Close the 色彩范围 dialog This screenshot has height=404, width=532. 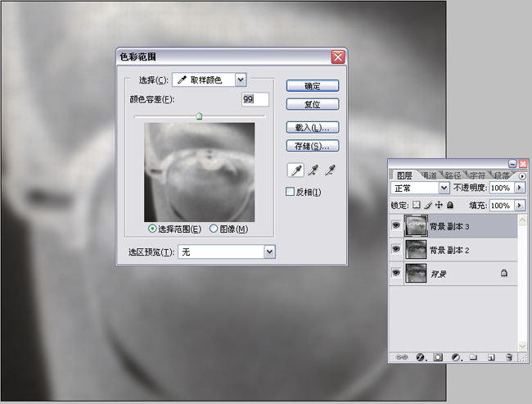338,57
